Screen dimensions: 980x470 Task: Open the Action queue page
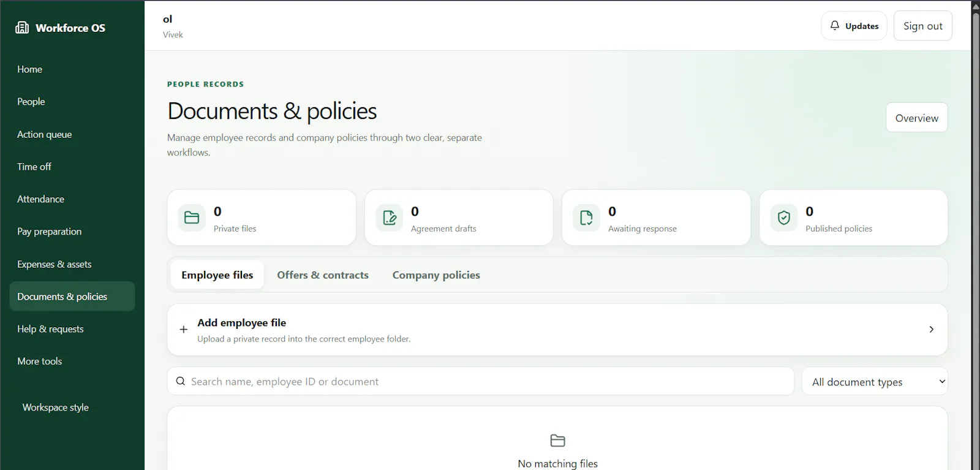tap(72, 134)
